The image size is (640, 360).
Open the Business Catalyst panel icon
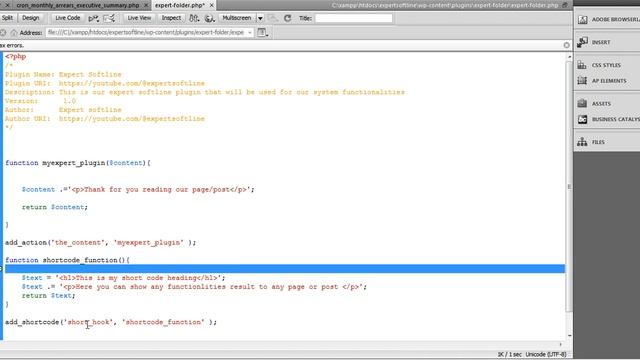582,119
